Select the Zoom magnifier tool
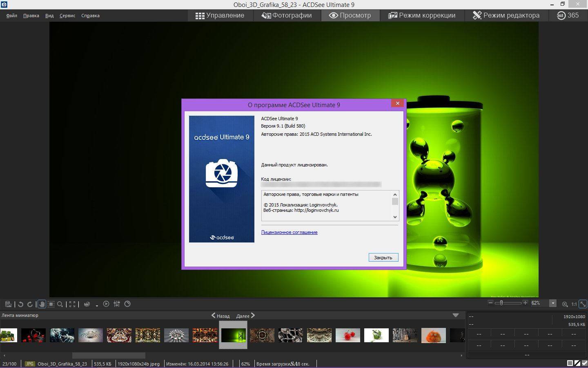The height and width of the screenshot is (368, 588). click(60, 304)
